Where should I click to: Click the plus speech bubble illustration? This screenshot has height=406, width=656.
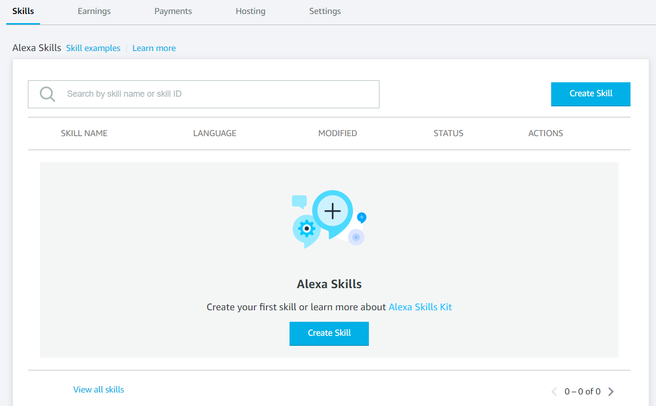pos(333,214)
